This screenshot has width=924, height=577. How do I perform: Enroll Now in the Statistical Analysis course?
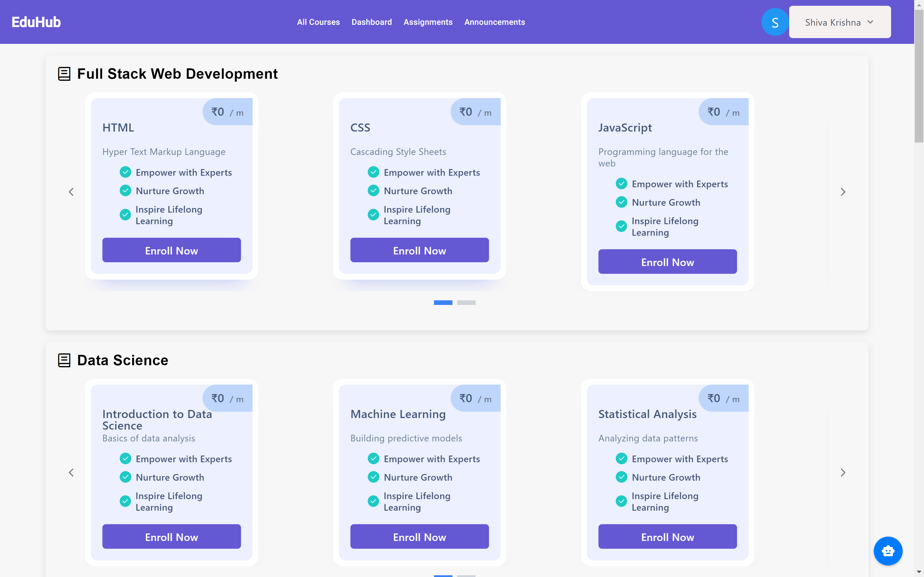tap(667, 537)
